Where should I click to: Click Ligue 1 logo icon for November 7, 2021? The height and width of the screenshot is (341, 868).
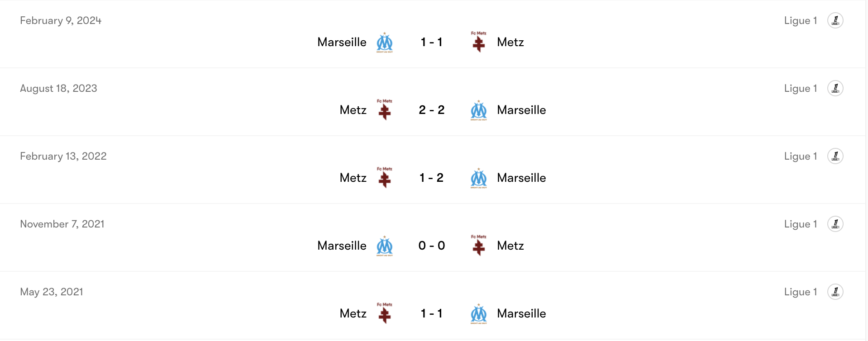pyautogui.click(x=835, y=224)
